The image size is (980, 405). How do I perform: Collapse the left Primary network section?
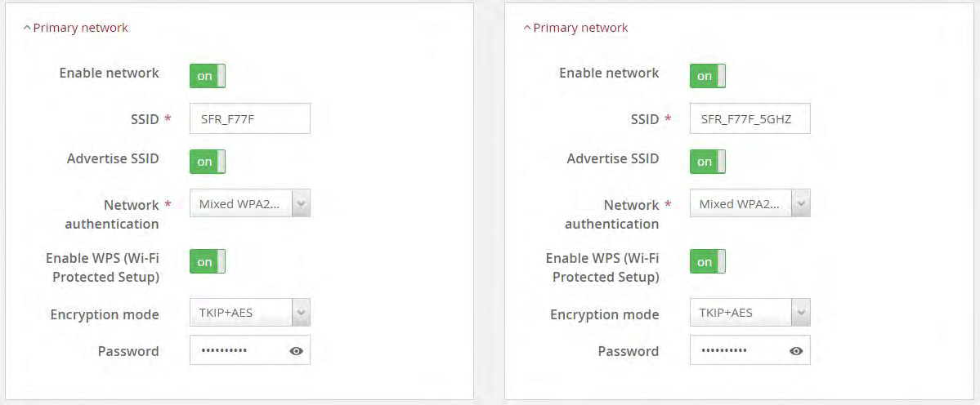click(x=27, y=28)
